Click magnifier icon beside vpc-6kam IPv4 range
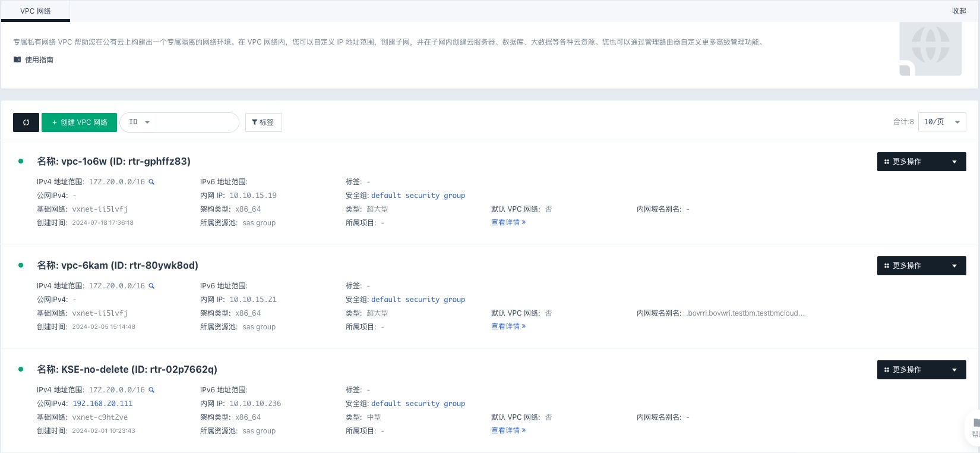The height and width of the screenshot is (453, 980). (x=151, y=286)
